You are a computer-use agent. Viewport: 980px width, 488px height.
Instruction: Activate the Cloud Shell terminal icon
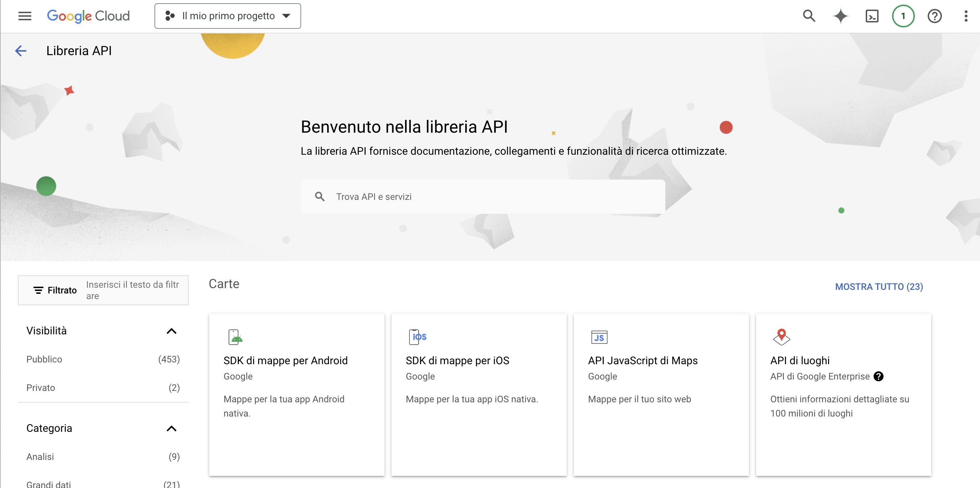[x=871, y=16]
